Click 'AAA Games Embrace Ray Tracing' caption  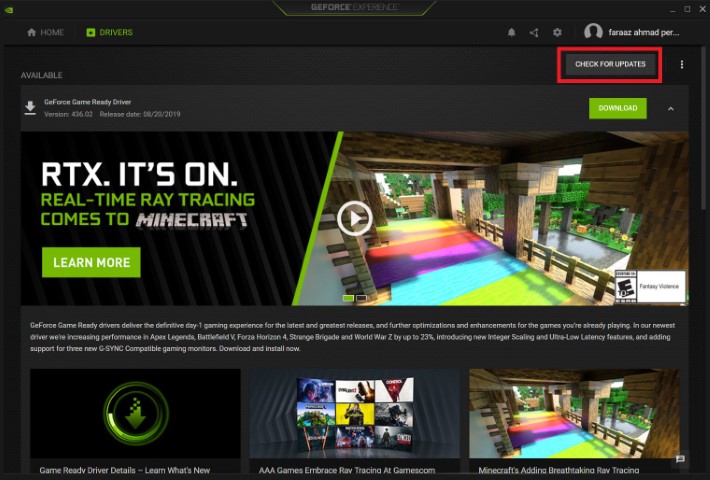[347, 470]
